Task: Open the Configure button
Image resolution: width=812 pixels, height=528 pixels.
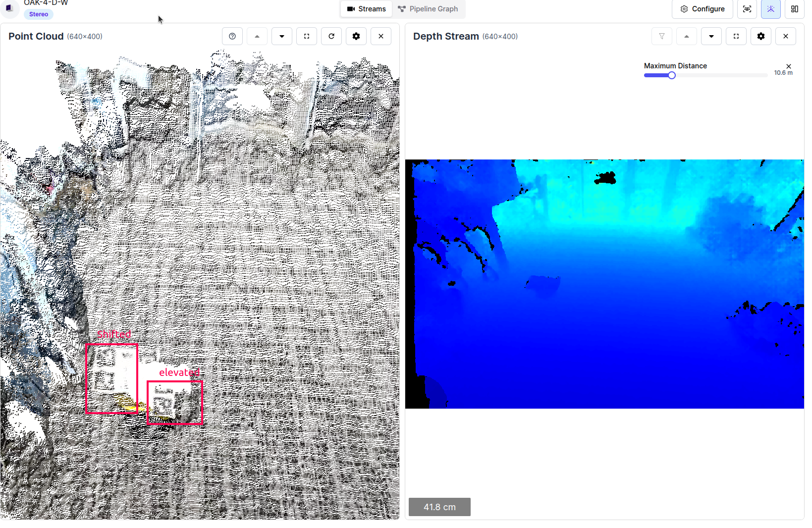Action: click(x=703, y=9)
